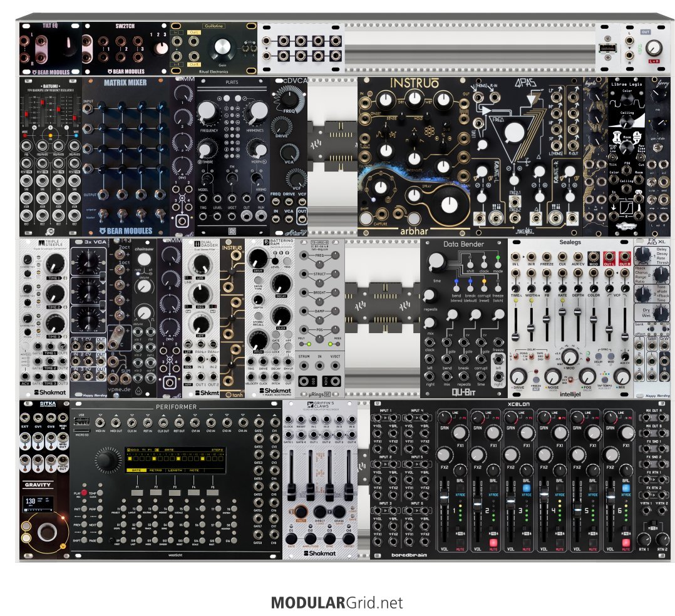Click the STRUM jack on µRings
This screenshot has height=616, width=675.
click(x=304, y=366)
